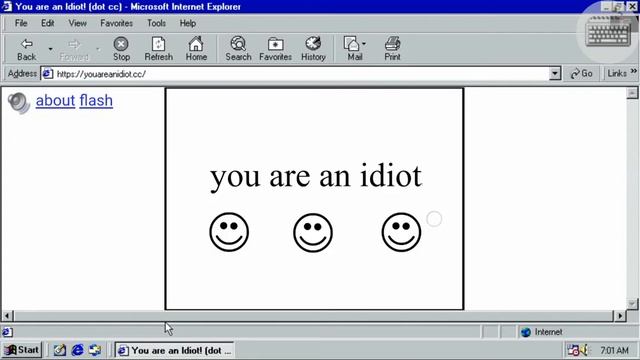Image resolution: width=640 pixels, height=360 pixels.
Task: Print the current page
Action: coord(392,49)
